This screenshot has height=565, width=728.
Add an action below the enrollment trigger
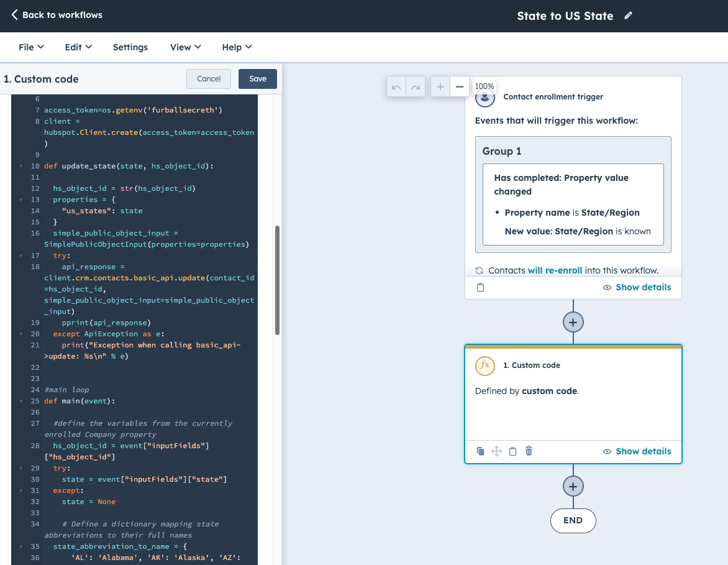pyautogui.click(x=573, y=323)
